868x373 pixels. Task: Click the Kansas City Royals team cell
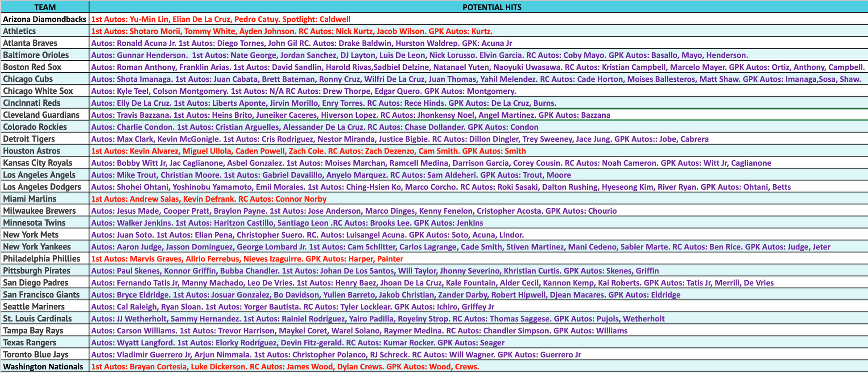tap(45, 163)
